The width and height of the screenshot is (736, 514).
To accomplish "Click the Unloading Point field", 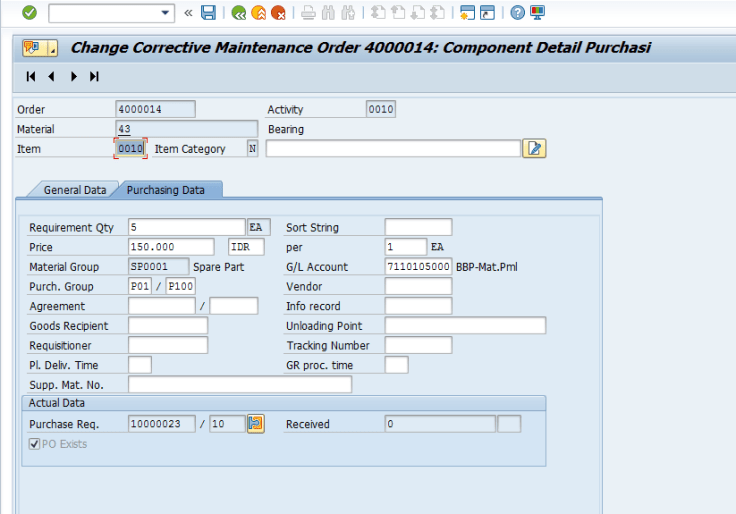I will 465,326.
